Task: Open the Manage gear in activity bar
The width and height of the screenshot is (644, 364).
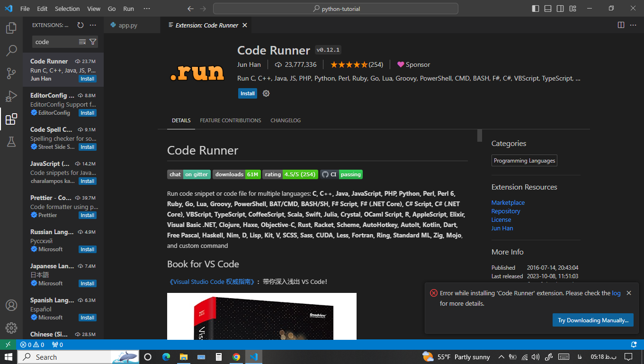Action: [11, 328]
